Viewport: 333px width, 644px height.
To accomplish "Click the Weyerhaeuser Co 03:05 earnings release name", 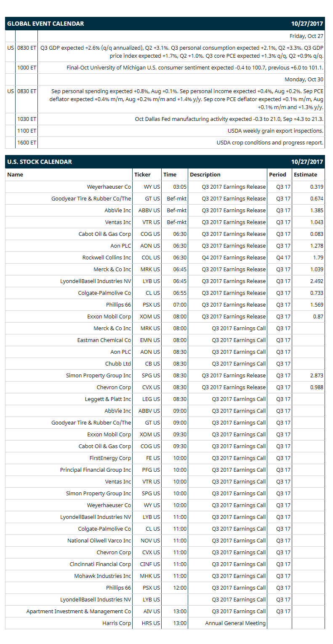I will click(109, 187).
